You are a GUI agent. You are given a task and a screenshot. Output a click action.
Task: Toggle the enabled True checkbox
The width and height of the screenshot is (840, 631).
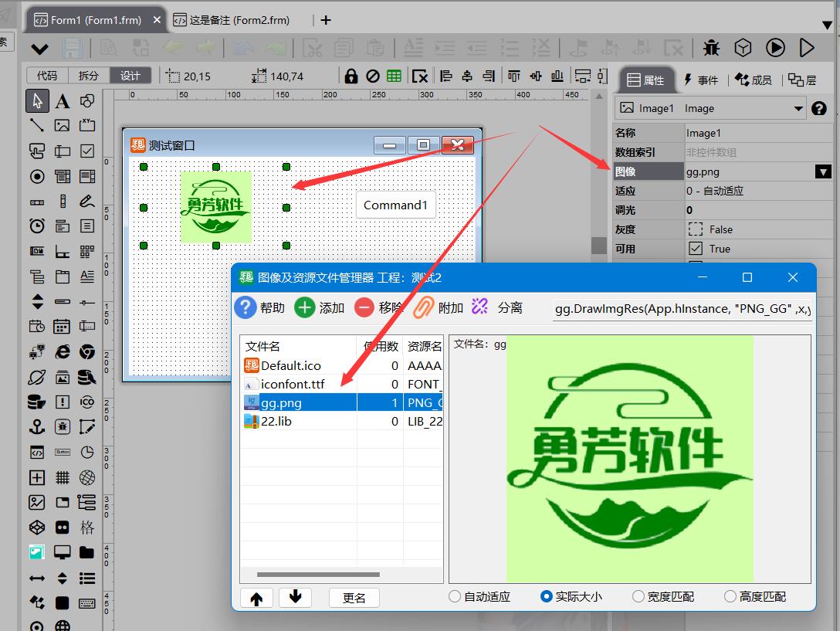[696, 249]
